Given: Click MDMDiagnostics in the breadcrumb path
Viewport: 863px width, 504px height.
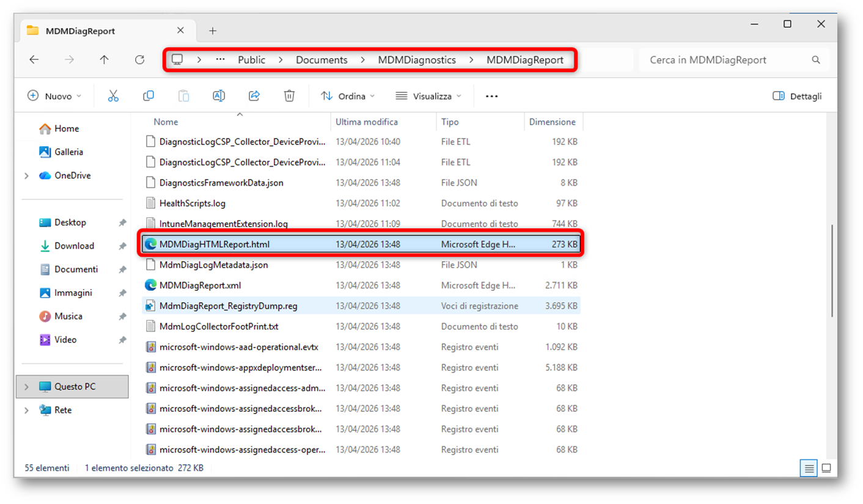Looking at the screenshot, I should (x=417, y=60).
